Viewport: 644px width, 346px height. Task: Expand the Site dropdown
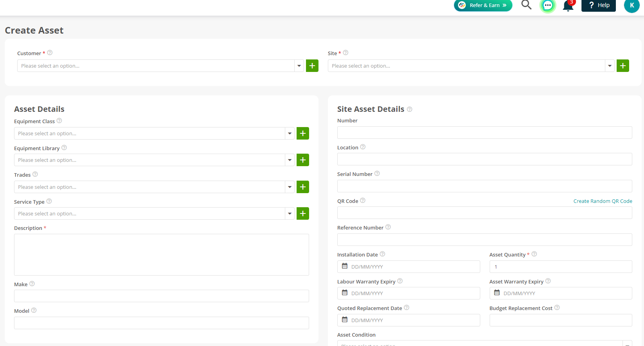(610, 66)
